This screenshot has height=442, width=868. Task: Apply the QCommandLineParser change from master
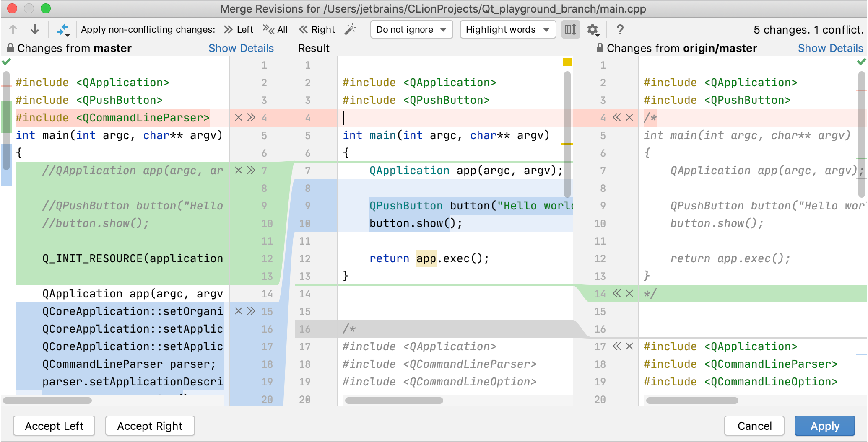tap(251, 118)
